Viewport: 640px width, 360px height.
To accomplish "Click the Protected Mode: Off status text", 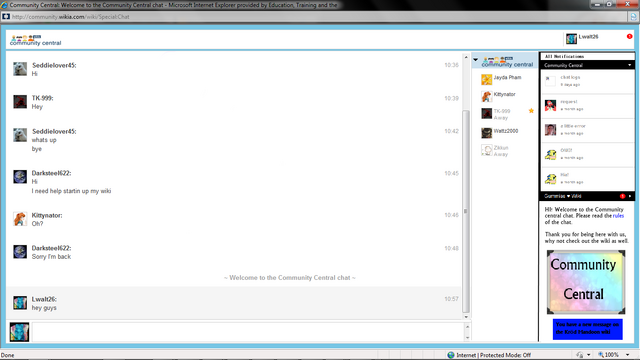I will [505, 355].
